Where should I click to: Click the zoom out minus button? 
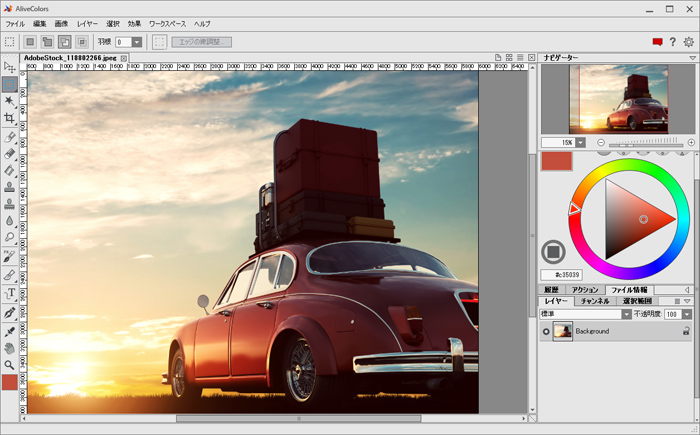coord(601,142)
